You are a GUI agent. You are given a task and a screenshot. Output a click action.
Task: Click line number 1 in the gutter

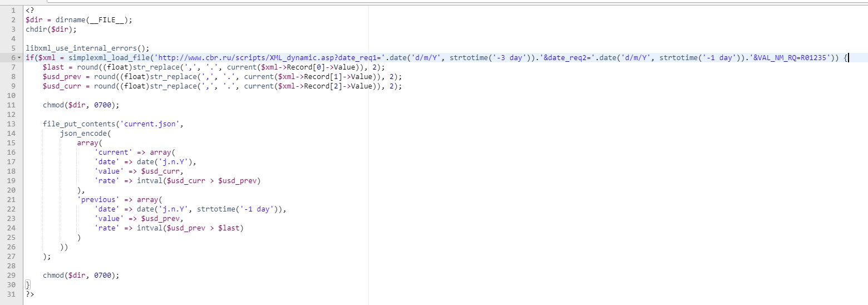pyautogui.click(x=12, y=10)
